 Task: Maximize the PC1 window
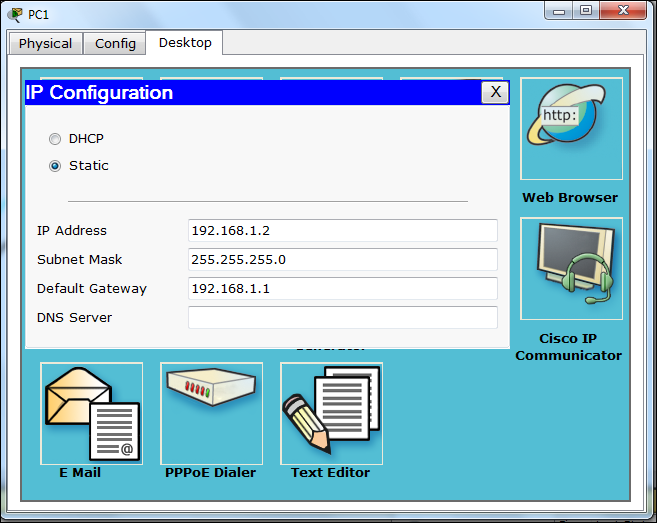[x=586, y=11]
